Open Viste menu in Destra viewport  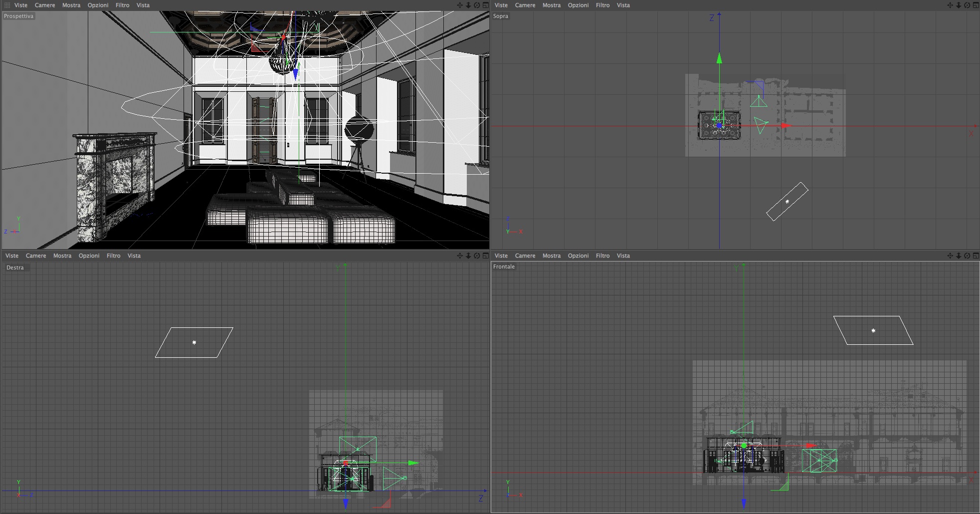coord(12,256)
